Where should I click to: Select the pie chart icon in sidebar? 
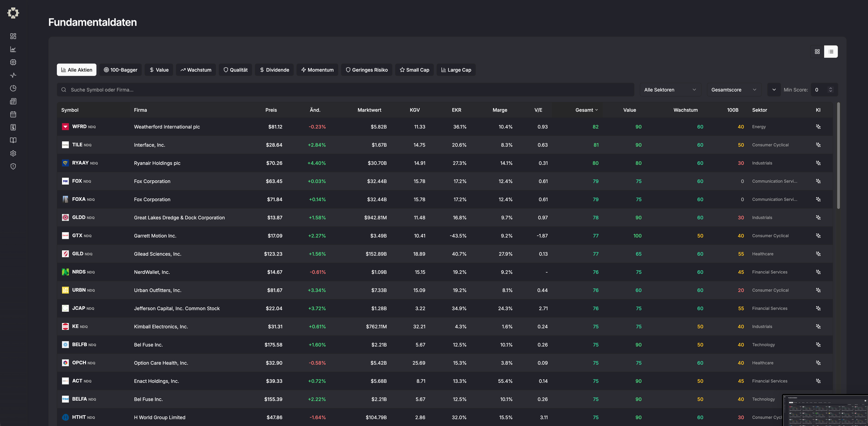13,88
